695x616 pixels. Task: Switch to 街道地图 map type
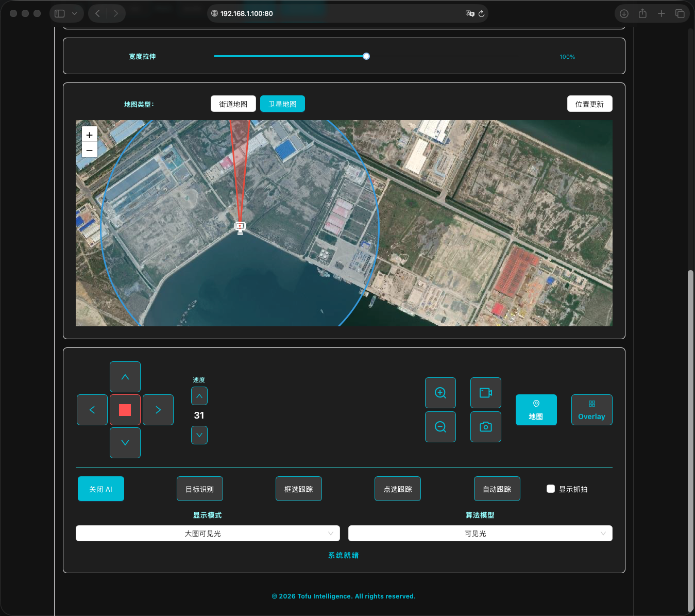pyautogui.click(x=233, y=104)
